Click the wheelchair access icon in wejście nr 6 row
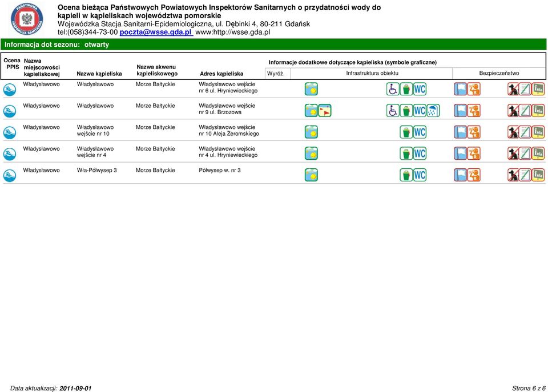 point(393,89)
